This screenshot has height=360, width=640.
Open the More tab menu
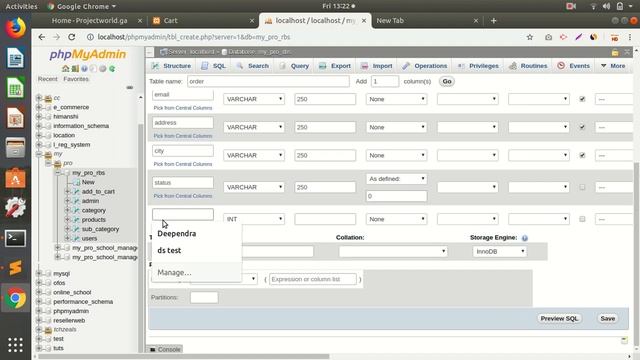click(x=613, y=66)
